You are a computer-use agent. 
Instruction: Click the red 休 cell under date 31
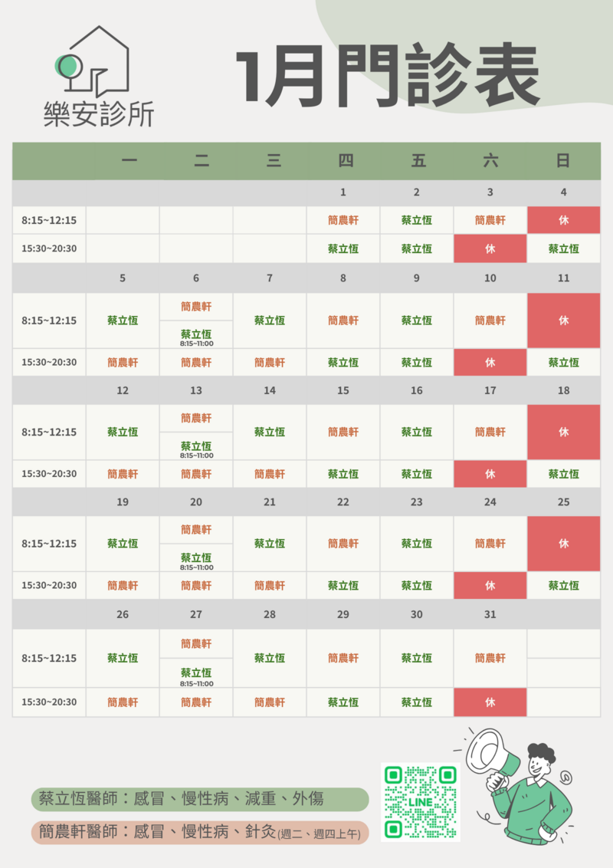tap(490, 702)
